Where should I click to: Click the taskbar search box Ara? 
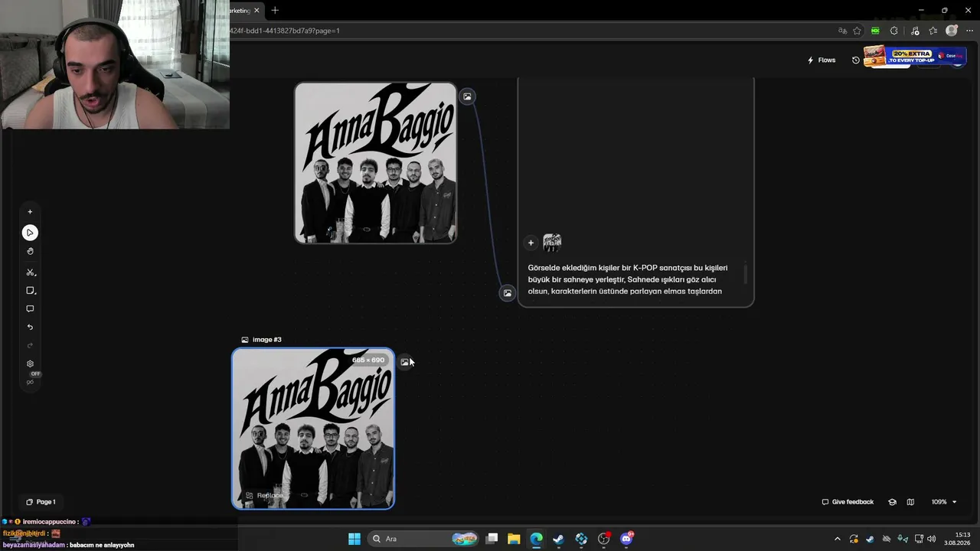click(423, 539)
